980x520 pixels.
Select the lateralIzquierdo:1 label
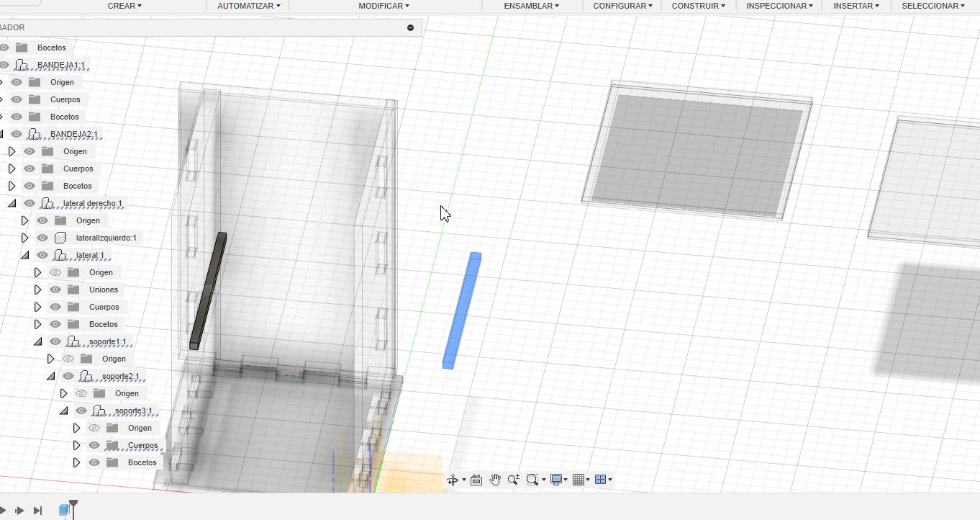tap(106, 238)
